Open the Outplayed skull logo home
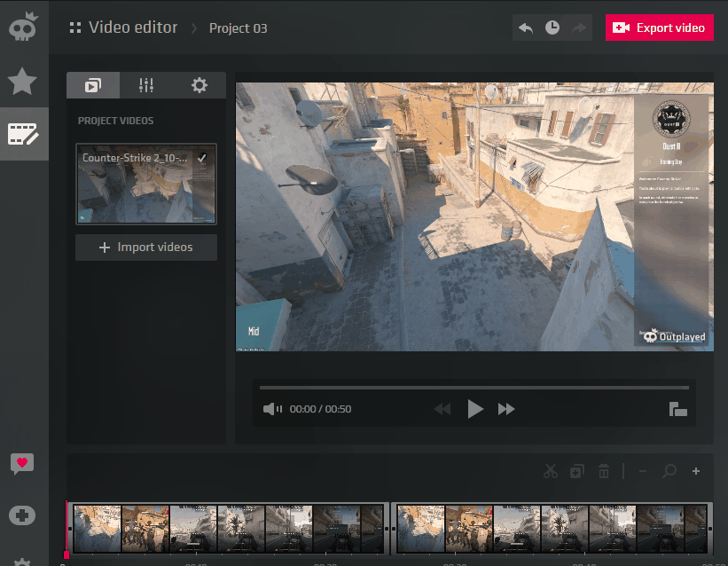This screenshot has width=728, height=566. [23, 27]
